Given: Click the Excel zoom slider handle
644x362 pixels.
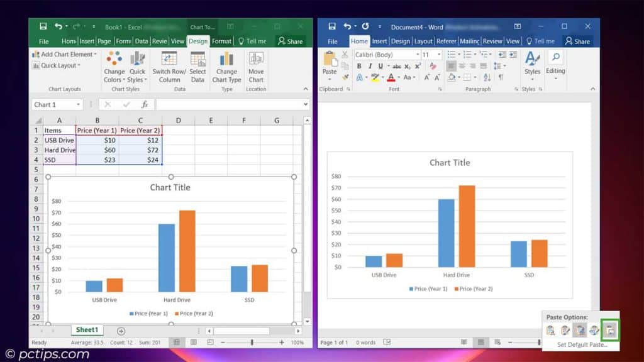Looking at the screenshot, I should tap(252, 343).
